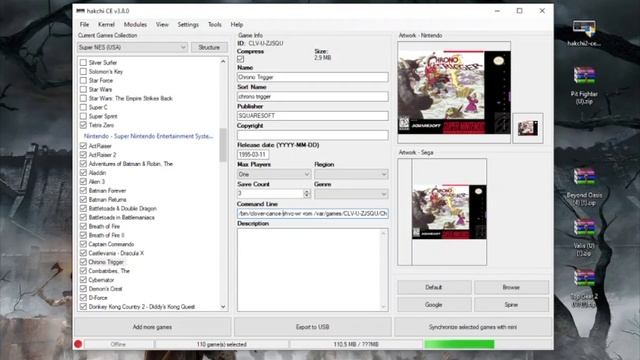This screenshot has width=640, height=360.
Task: Select Captain Commando in the list
Action: (111, 244)
